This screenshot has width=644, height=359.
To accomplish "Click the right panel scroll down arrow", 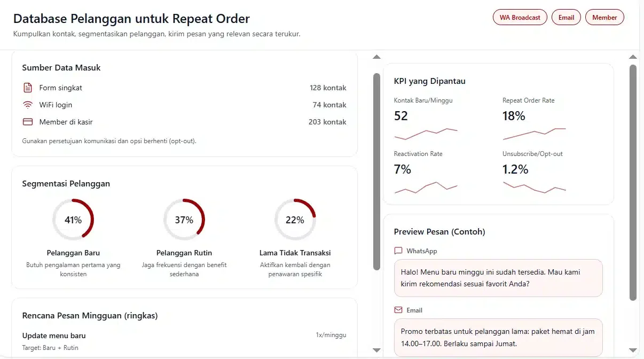I will [x=633, y=350].
